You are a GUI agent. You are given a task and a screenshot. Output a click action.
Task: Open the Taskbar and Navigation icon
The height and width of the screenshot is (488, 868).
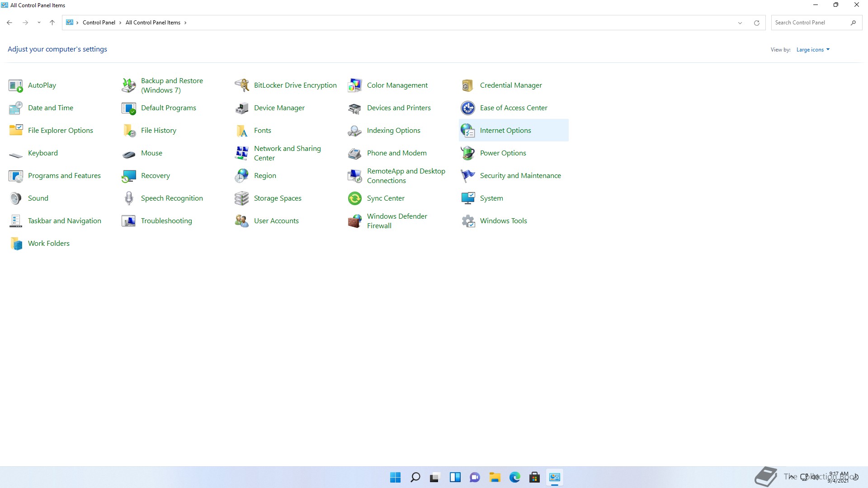click(16, 221)
